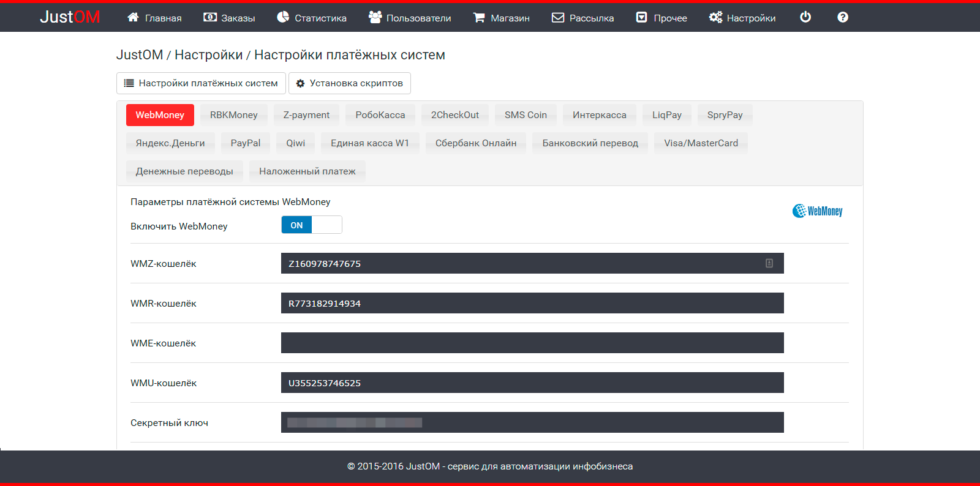Open the Пользователи menu
Viewport: 980px width, 486px height.
410,18
